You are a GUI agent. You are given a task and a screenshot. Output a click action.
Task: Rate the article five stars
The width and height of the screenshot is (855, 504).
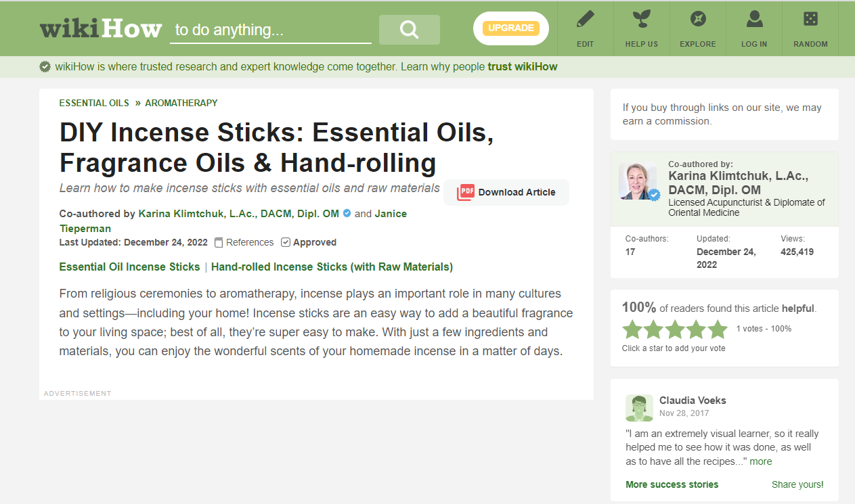click(718, 329)
